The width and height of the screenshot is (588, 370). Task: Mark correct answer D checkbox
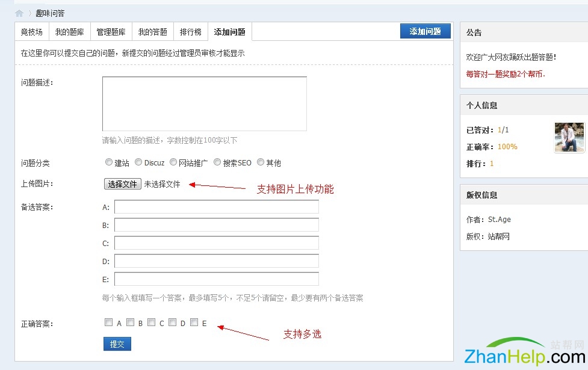click(173, 322)
